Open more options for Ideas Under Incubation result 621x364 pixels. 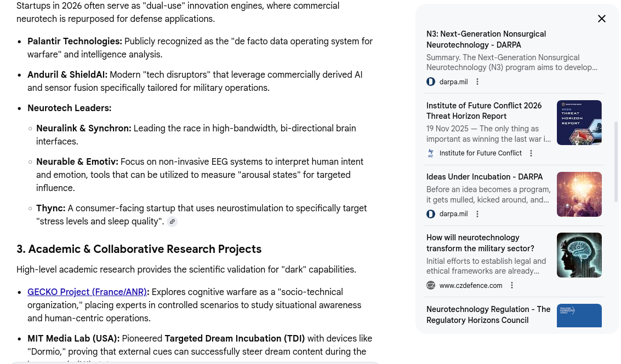(477, 214)
